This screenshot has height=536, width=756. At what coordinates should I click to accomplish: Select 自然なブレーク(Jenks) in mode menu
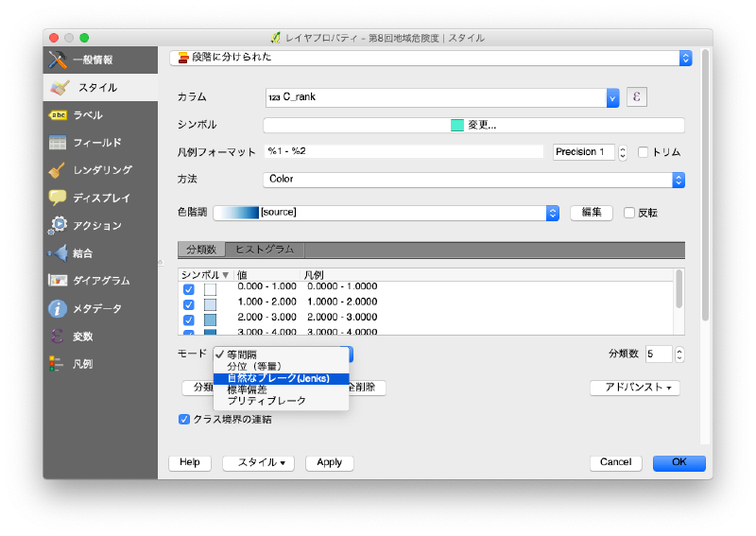[x=281, y=378]
